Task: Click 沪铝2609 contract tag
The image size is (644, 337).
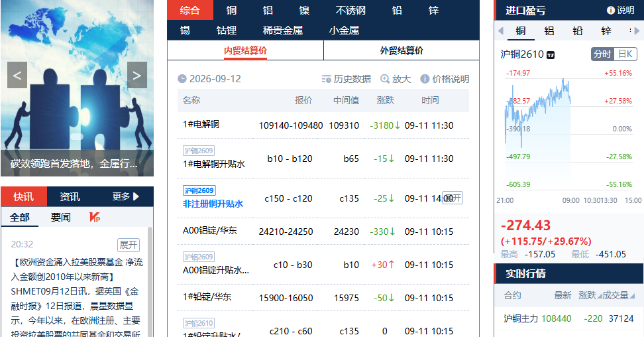Action: [199, 257]
